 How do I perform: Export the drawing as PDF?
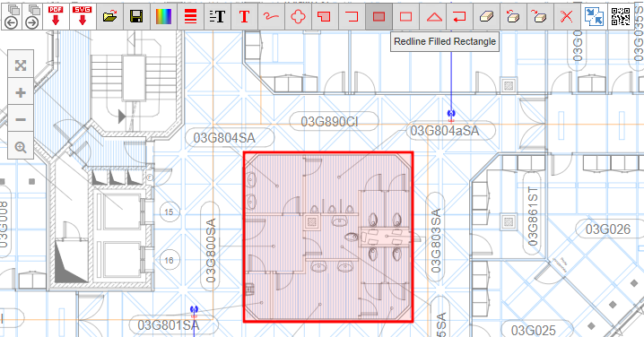point(56,16)
